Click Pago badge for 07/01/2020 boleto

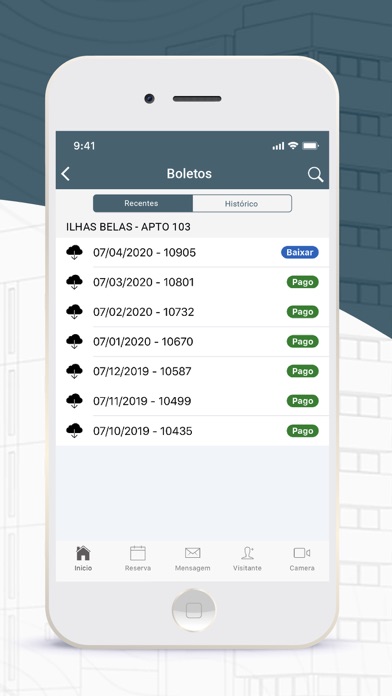pos(303,342)
